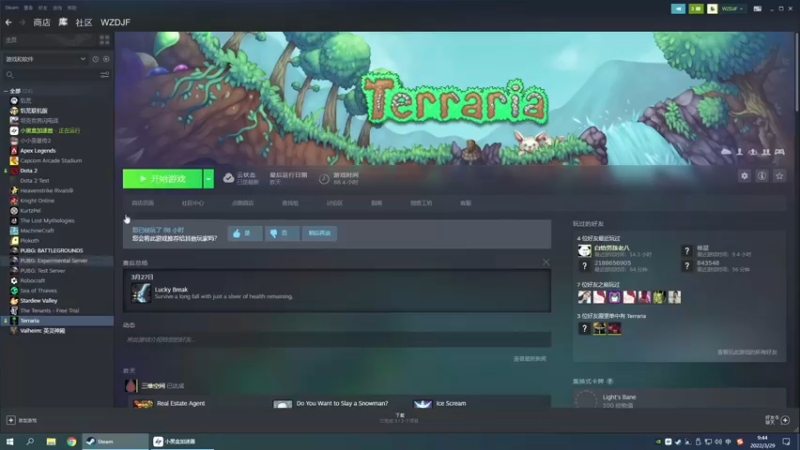Screen dimensions: 800x450
Task: Select Dota 2 Test entry
Action: 35,181
